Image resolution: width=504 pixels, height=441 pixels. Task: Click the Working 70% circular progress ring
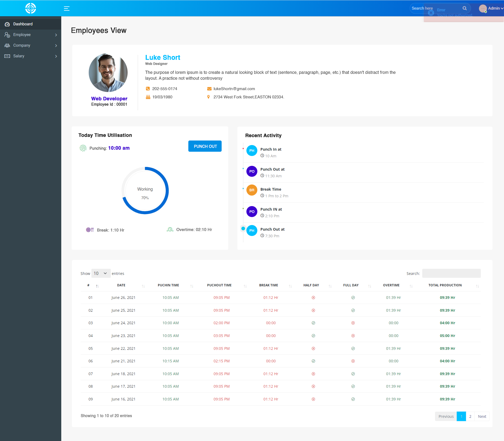(145, 190)
